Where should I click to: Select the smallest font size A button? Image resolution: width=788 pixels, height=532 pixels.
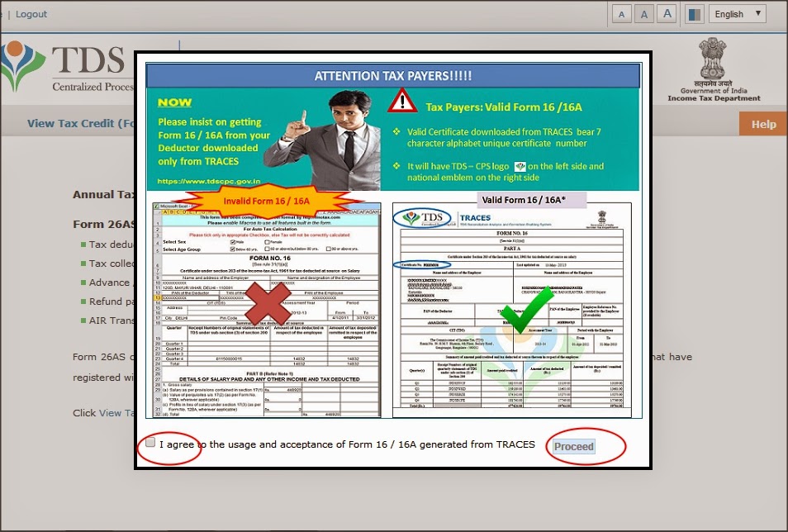tap(622, 14)
